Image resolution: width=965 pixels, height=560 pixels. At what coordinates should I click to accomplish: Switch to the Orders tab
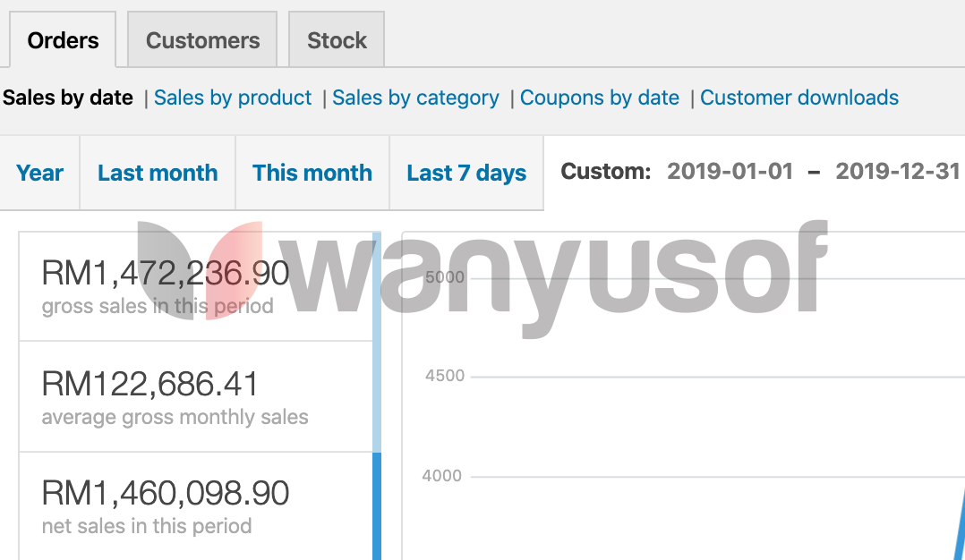(63, 40)
